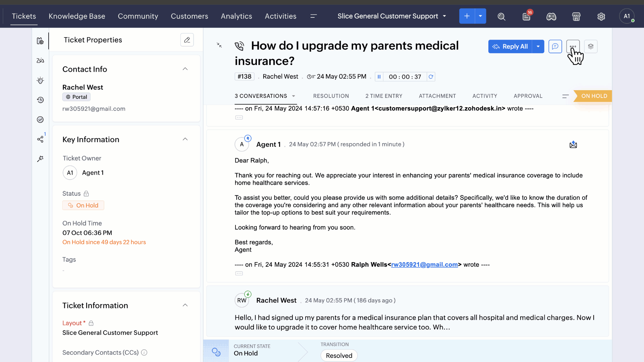
Task: Click the blueprint state icon at bottom
Action: 216,352
